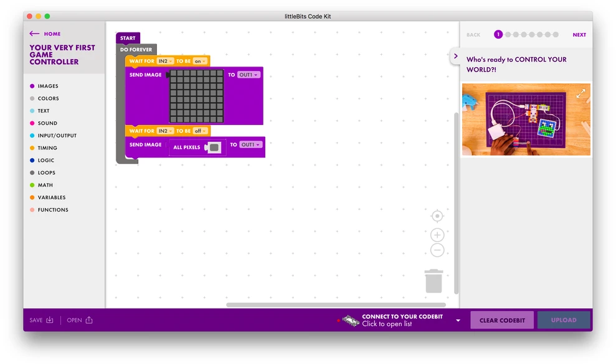Jump to tutorial step 4 dot
The image size is (616, 364).
[524, 35]
